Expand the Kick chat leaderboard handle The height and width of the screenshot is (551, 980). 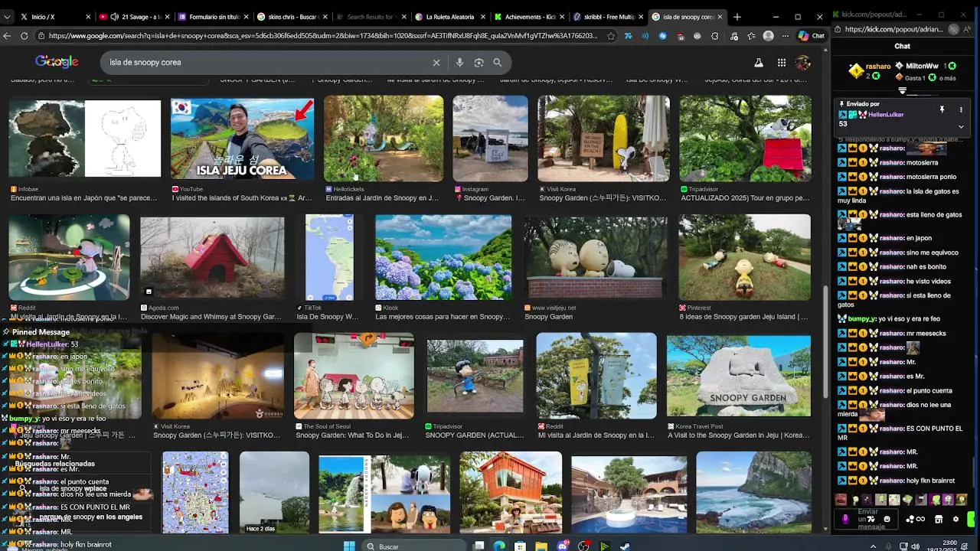[x=902, y=91]
